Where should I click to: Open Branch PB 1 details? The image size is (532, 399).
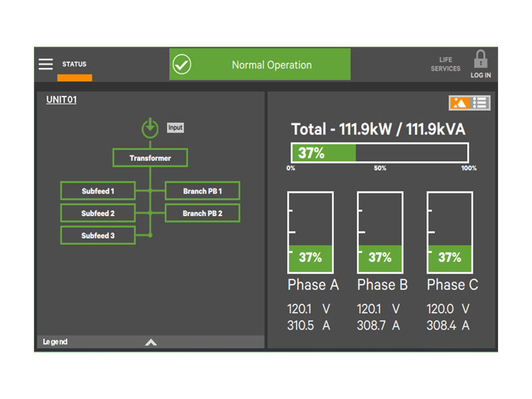(x=202, y=191)
